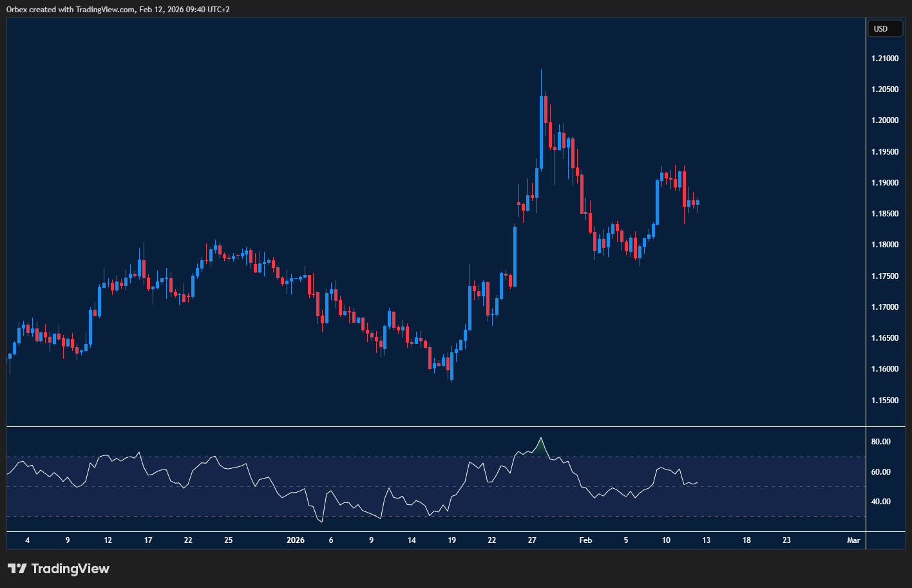Click the RSI 80.00 scale label
Screen dimensions: 912x588
point(880,442)
